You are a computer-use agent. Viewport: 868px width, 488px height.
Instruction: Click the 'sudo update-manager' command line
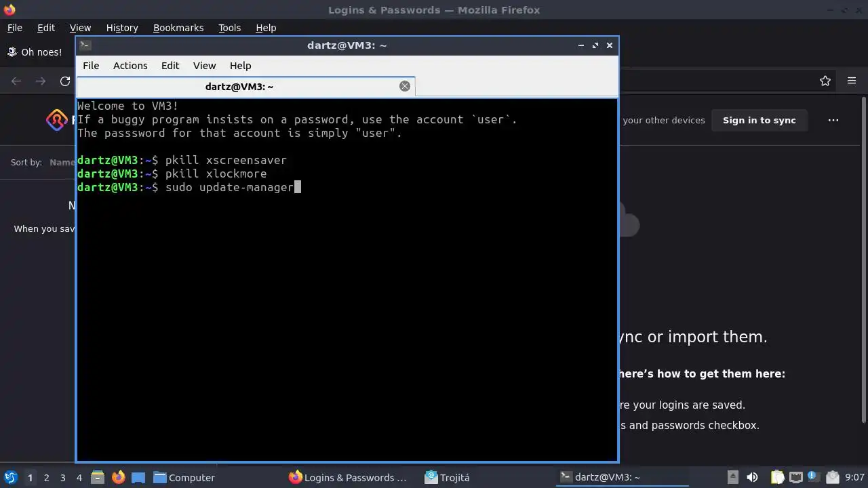[x=229, y=187]
